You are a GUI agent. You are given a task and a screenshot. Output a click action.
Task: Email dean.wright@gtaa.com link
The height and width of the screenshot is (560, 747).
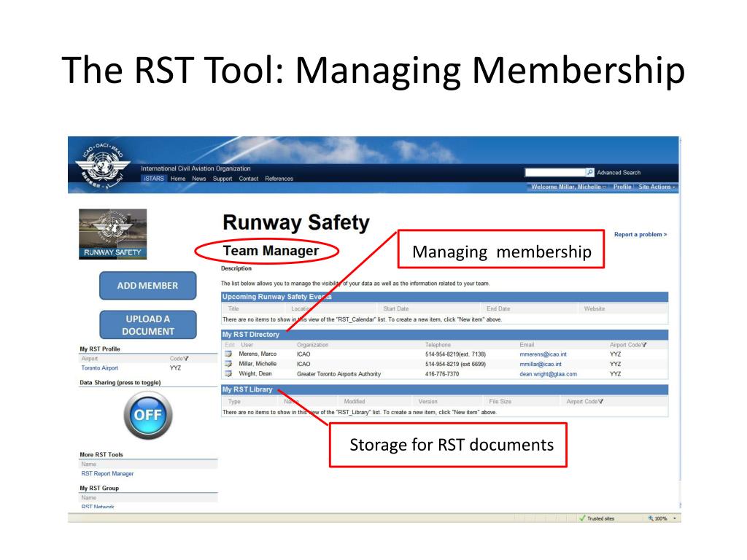pyautogui.click(x=548, y=374)
